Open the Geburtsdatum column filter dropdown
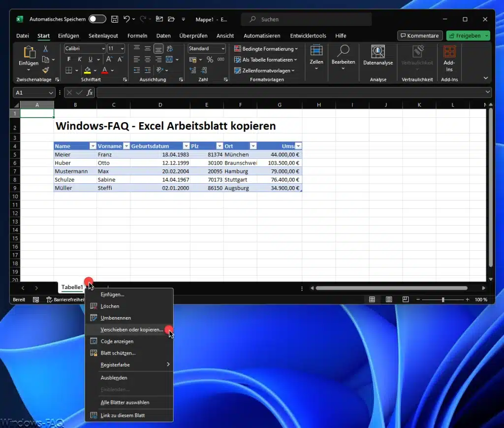 pyautogui.click(x=186, y=146)
